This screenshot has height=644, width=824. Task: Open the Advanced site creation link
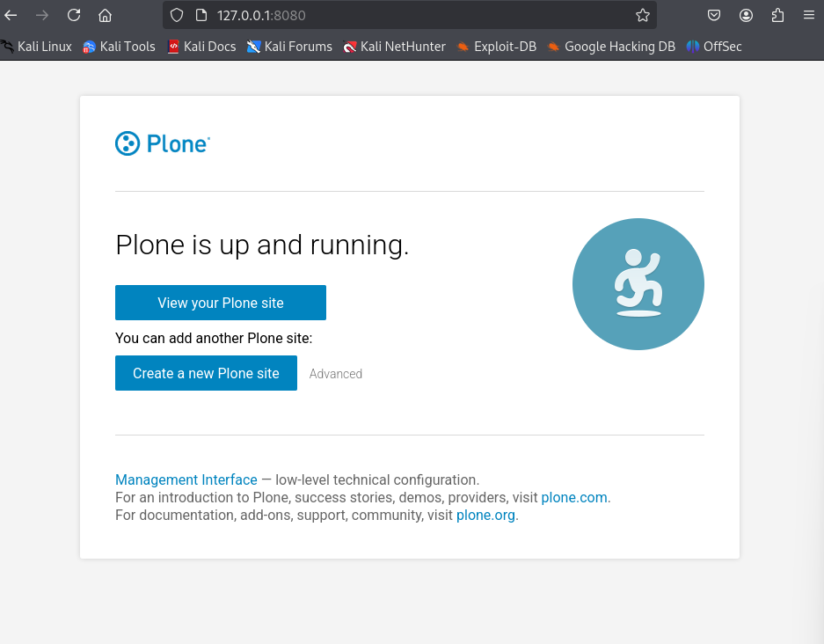(336, 374)
